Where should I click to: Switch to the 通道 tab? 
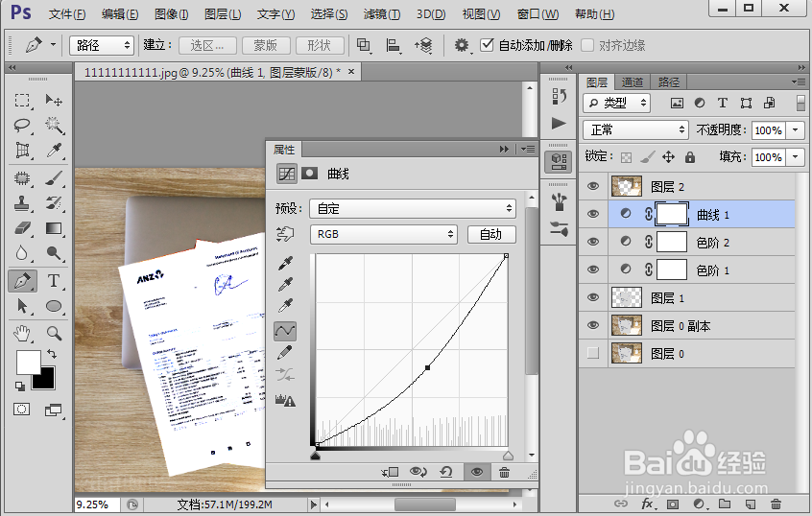pyautogui.click(x=632, y=82)
